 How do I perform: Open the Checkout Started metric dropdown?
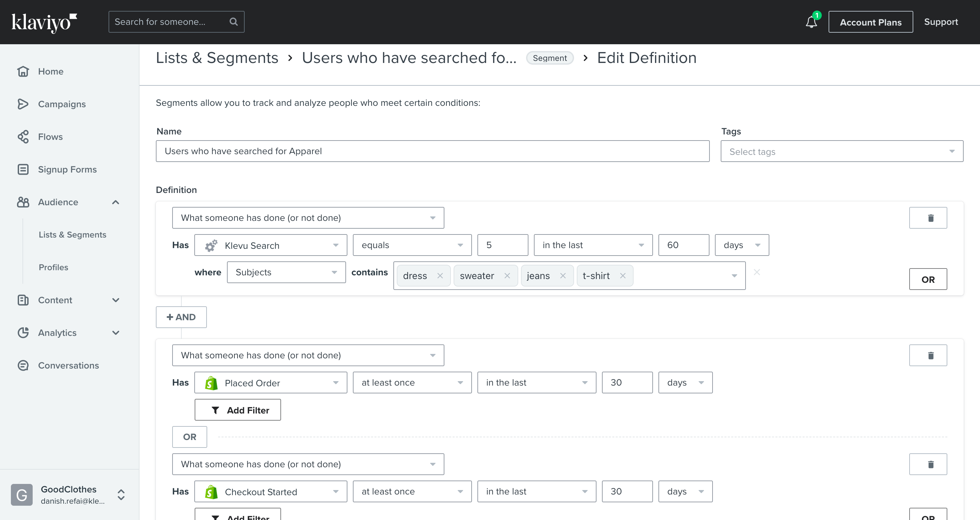(x=271, y=491)
